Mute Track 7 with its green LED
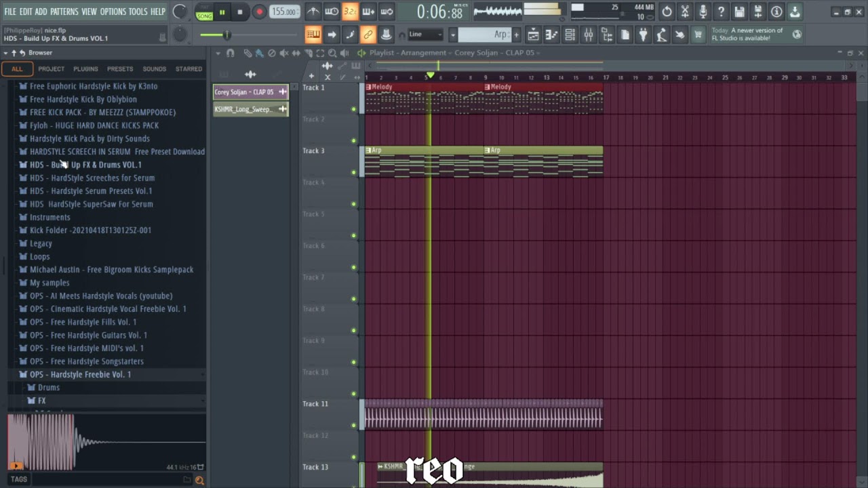 pyautogui.click(x=353, y=299)
